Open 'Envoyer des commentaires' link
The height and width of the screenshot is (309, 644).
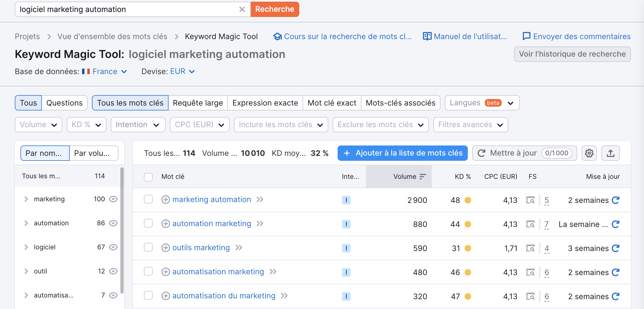(576, 36)
